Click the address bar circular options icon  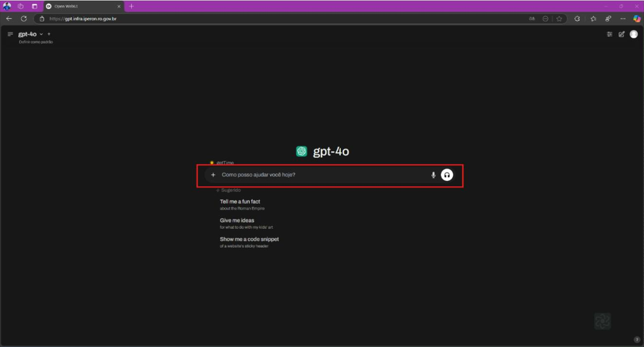point(545,19)
